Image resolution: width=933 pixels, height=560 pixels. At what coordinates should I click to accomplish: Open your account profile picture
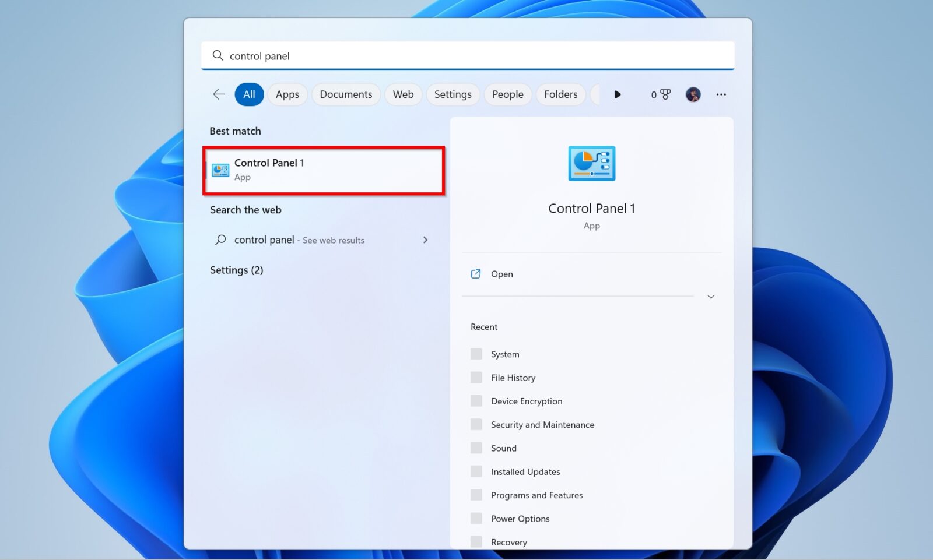pyautogui.click(x=692, y=94)
